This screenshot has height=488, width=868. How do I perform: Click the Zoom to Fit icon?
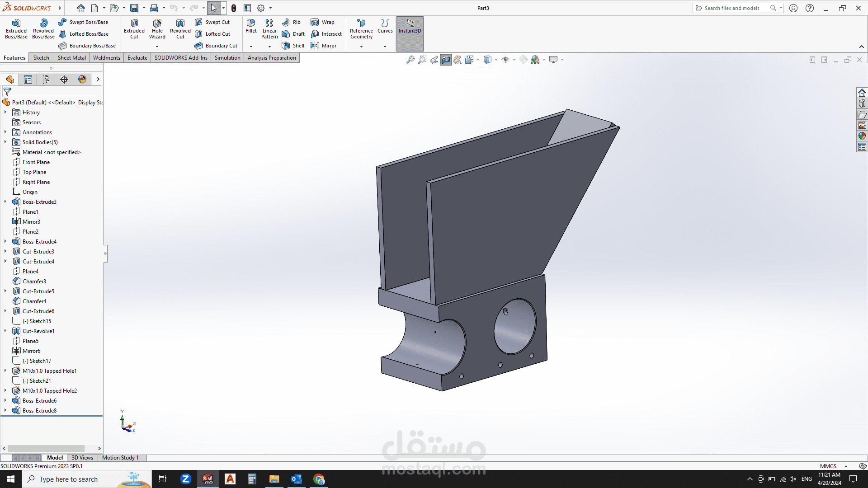coord(410,60)
